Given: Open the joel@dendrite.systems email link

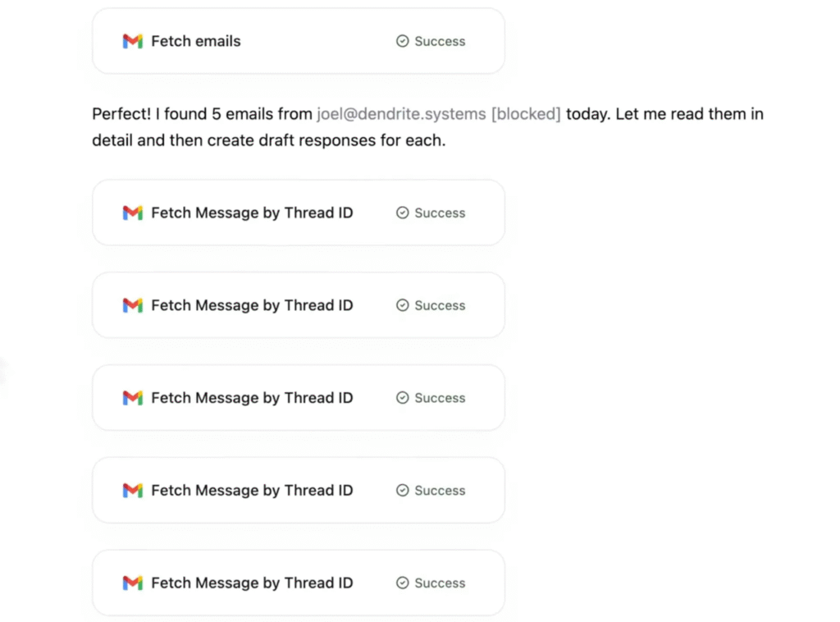Looking at the screenshot, I should tap(401, 114).
